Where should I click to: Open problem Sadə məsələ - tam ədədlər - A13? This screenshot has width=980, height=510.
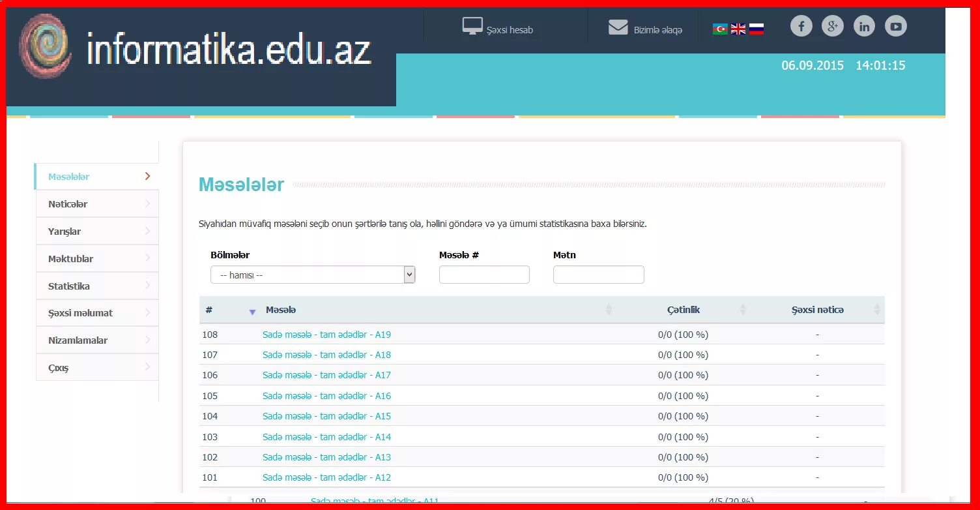click(326, 457)
